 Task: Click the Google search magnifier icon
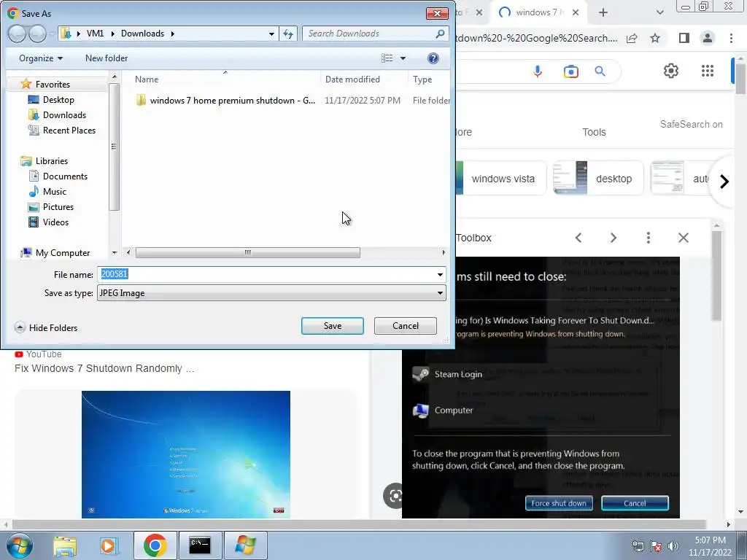click(600, 71)
